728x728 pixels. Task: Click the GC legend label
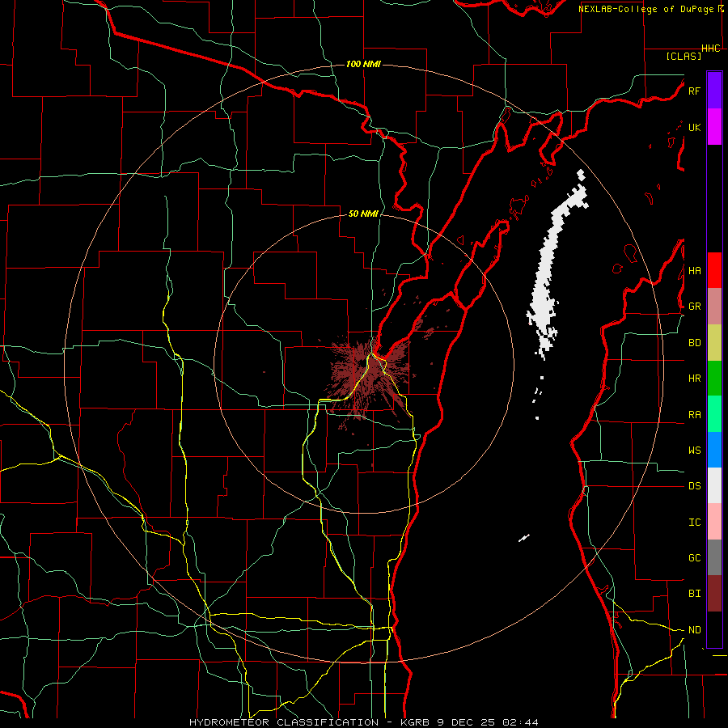[x=694, y=558]
